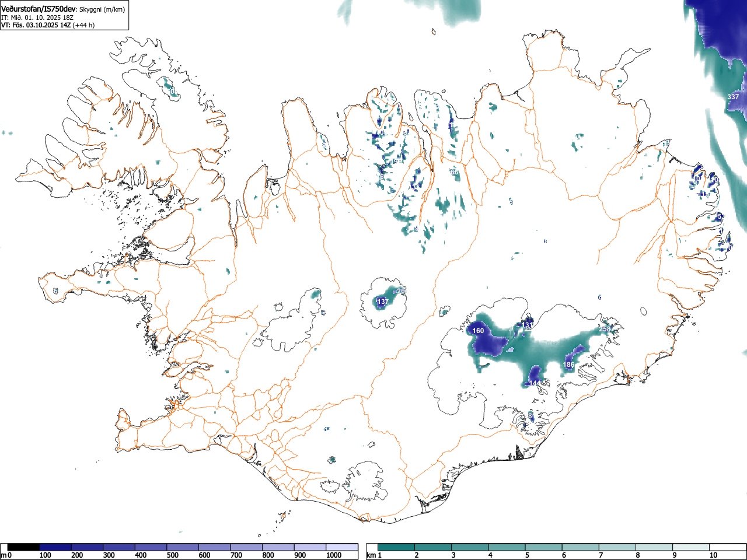This screenshot has width=747, height=560.
Task: Click the '5' tick on the km scale
Action: coord(526,555)
